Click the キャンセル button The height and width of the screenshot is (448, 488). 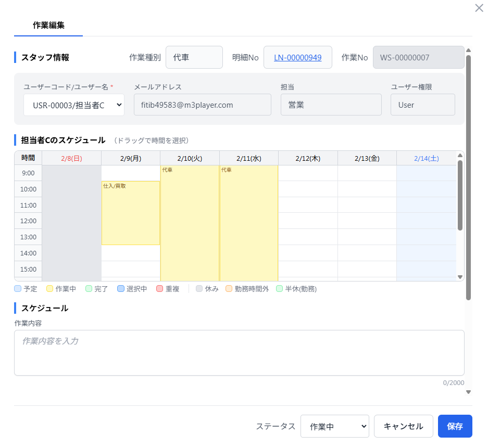pyautogui.click(x=403, y=426)
